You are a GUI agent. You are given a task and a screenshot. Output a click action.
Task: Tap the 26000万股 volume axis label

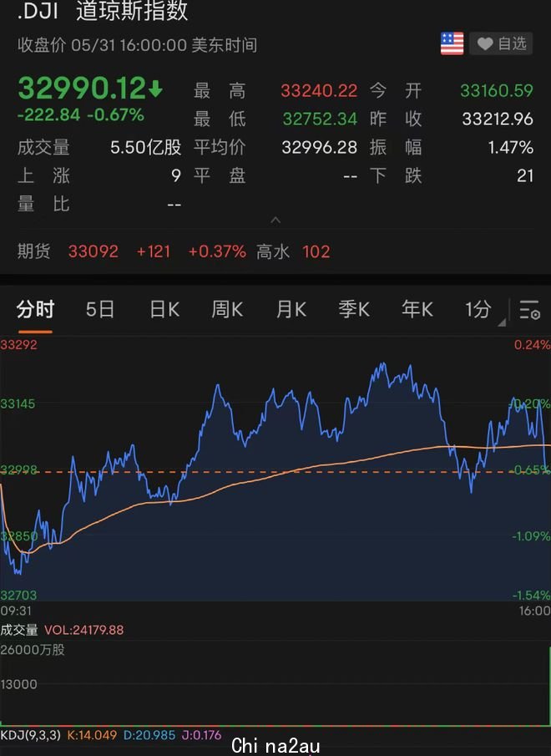[33, 649]
